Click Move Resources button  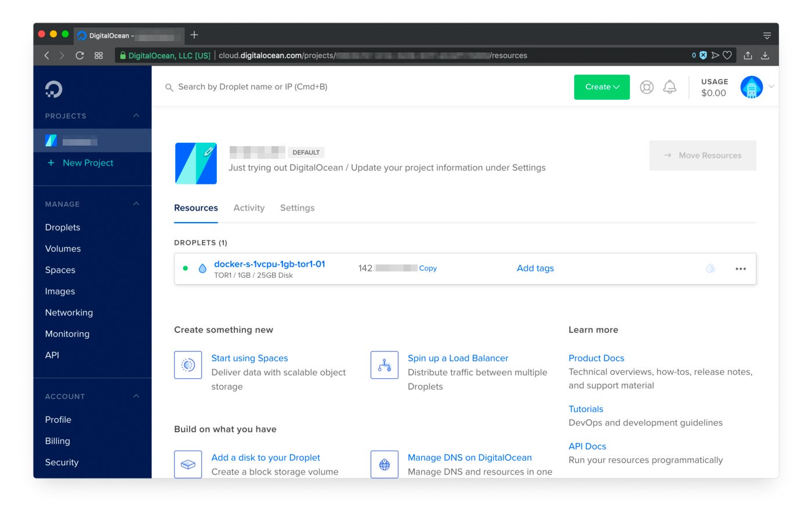(702, 155)
